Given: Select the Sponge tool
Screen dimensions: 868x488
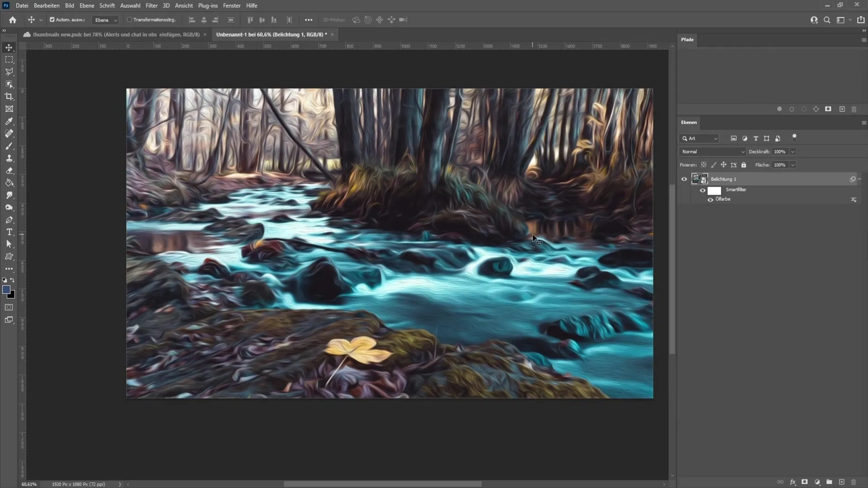Looking at the screenshot, I should pos(9,207).
